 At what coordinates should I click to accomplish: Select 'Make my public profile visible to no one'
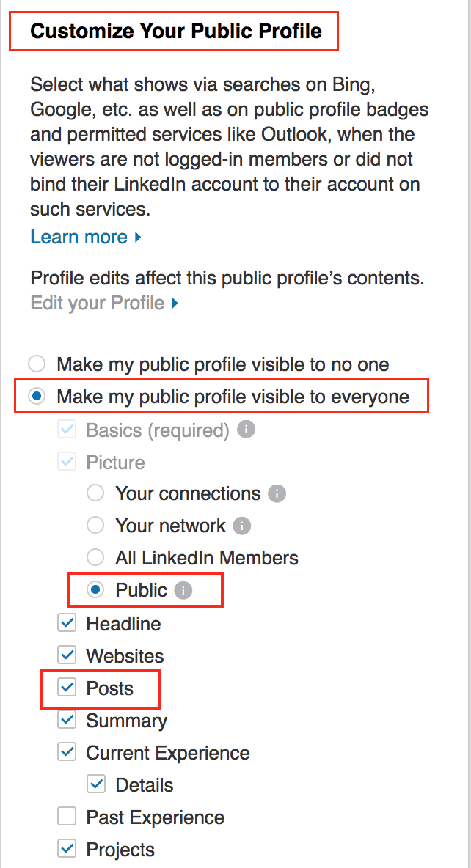click(37, 364)
